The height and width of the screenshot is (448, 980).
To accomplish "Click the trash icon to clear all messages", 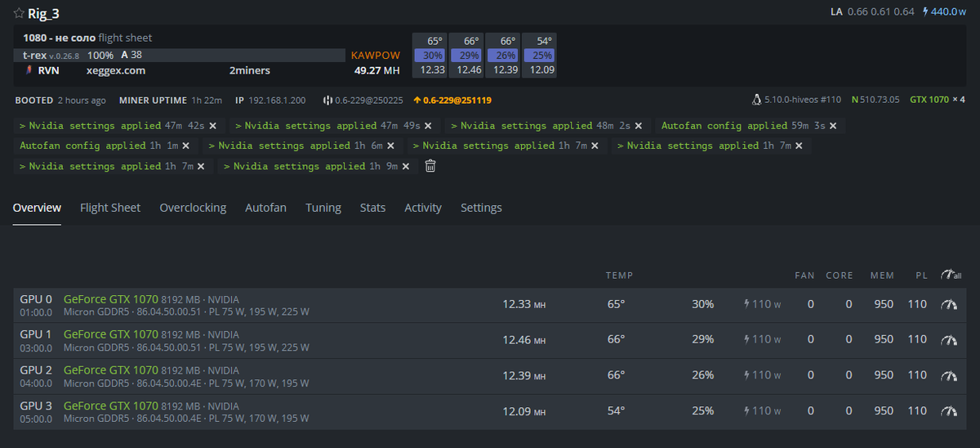I will (430, 166).
